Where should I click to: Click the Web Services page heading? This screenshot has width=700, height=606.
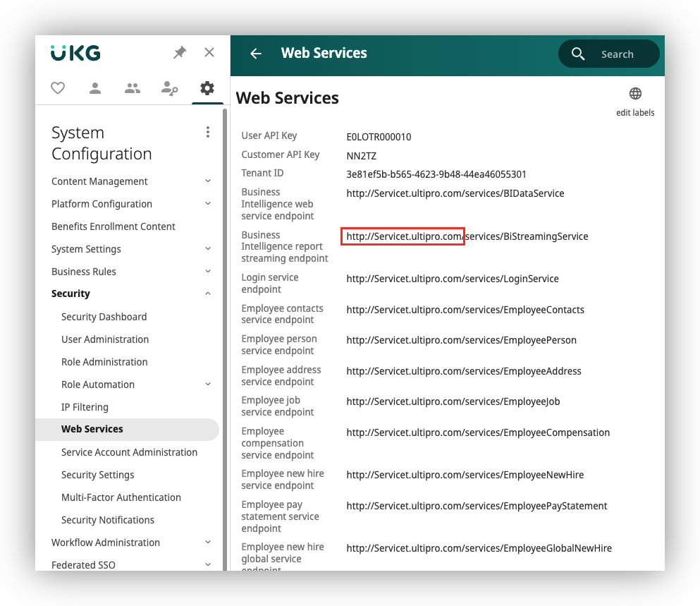(x=288, y=98)
